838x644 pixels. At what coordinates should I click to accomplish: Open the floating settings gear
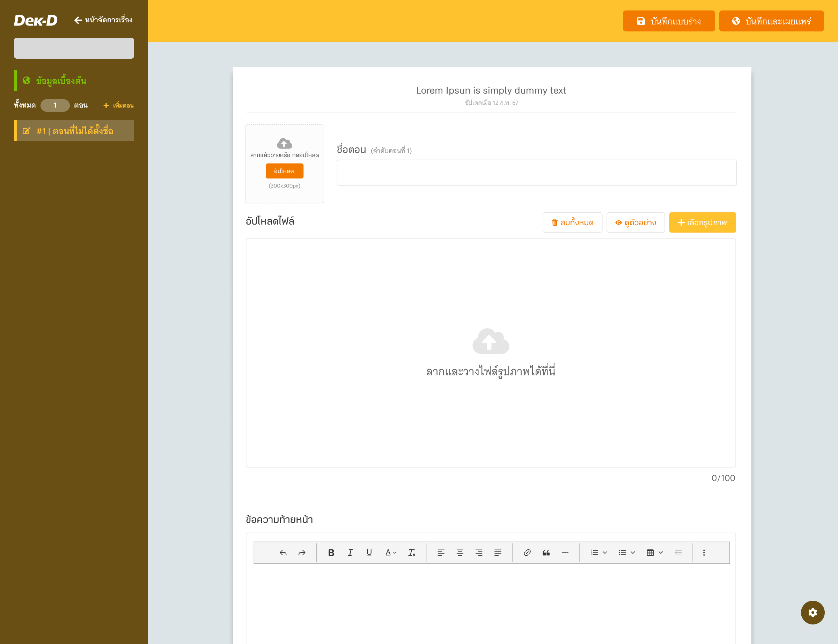812,612
